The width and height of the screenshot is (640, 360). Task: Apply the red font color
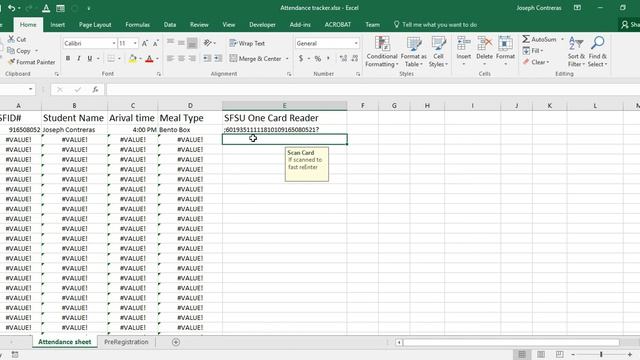149,59
